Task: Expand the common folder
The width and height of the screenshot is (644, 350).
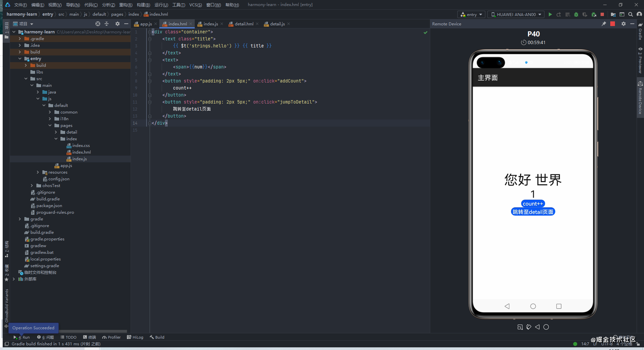Action: [x=50, y=112]
